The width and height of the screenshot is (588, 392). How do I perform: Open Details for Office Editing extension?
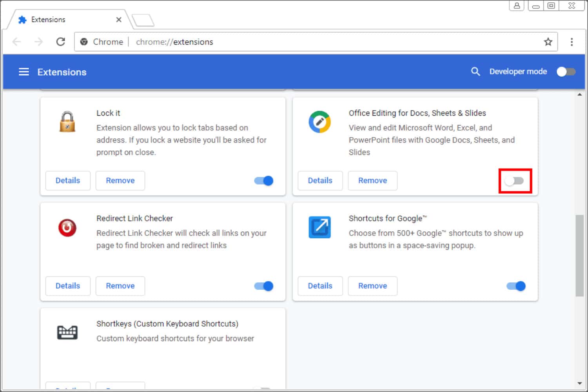click(x=320, y=181)
